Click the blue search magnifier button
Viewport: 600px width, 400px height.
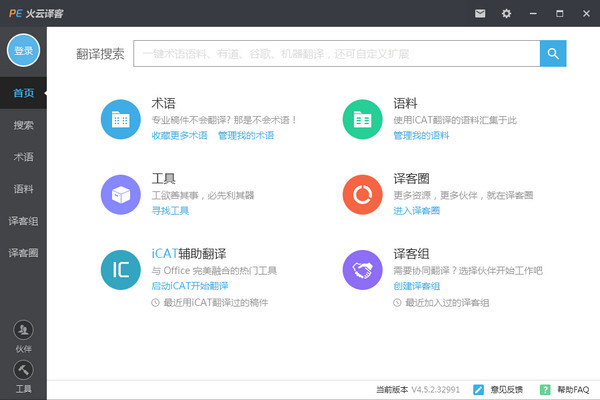click(x=553, y=53)
